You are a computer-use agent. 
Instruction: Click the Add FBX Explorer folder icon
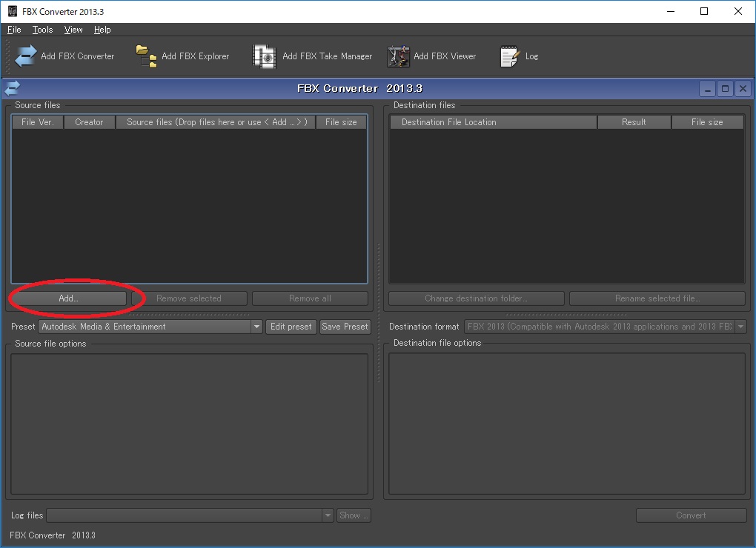click(146, 56)
